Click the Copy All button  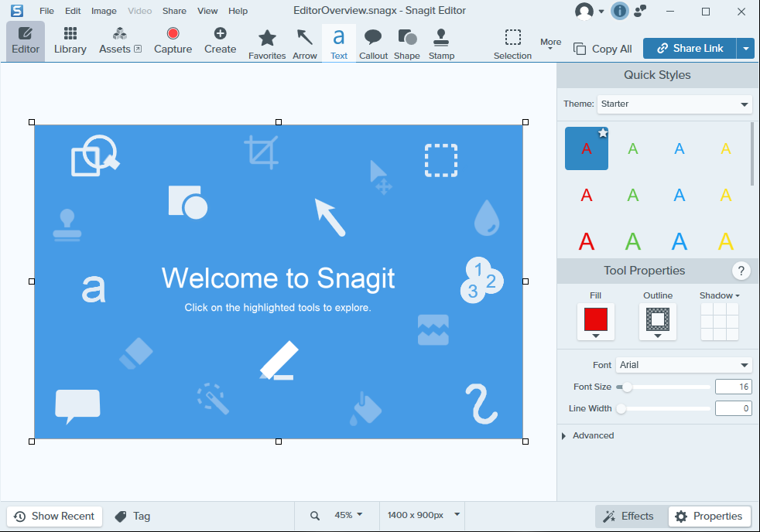603,49
